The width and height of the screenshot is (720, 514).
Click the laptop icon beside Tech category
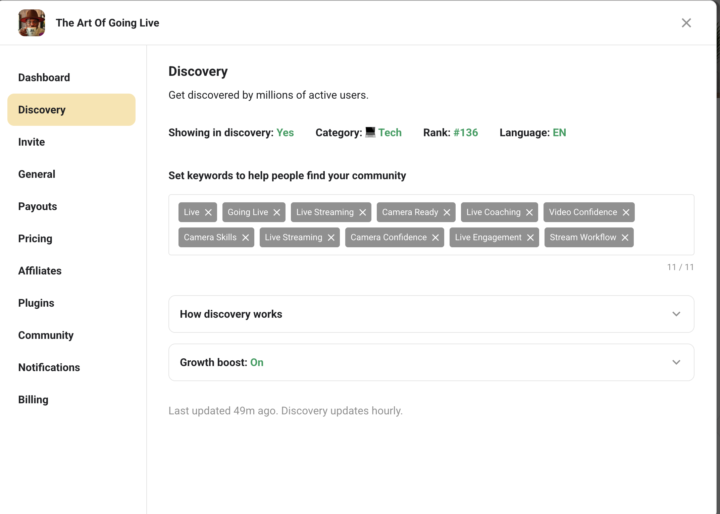pyautogui.click(x=370, y=132)
